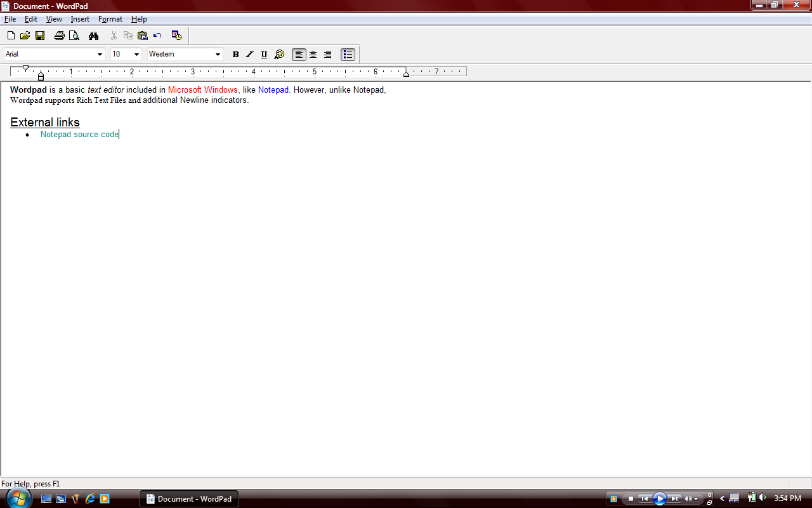Screen dimensions: 812x508
Task: Print the document using the printer icon
Action: (60, 36)
